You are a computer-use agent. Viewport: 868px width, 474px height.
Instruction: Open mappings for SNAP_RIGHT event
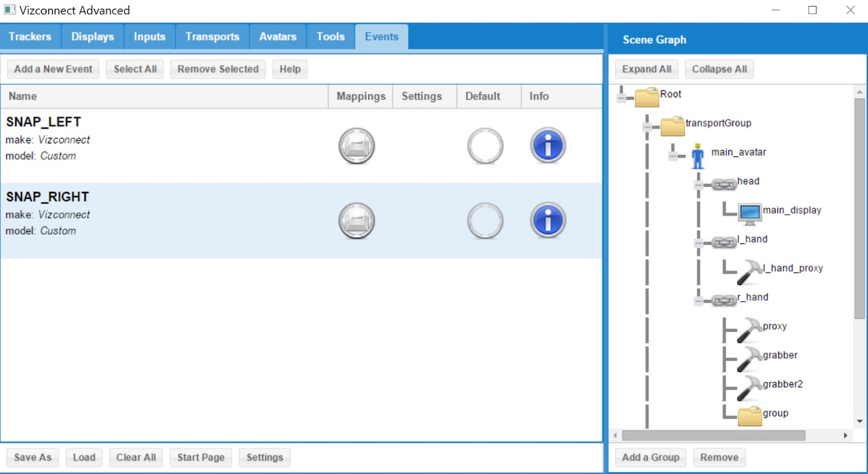356,221
